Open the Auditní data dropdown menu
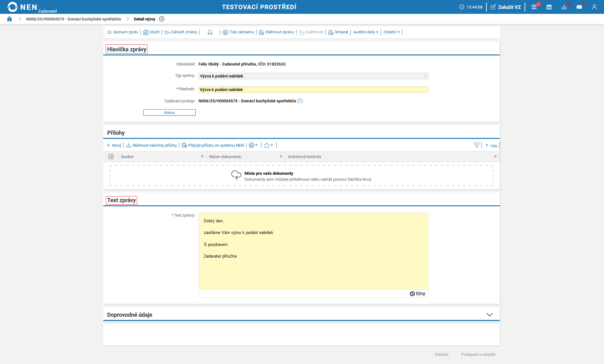The height and width of the screenshot is (364, 604). coord(365,32)
